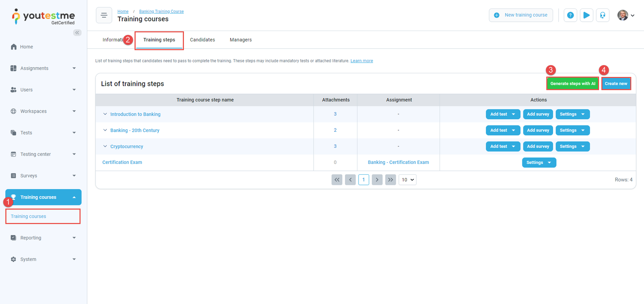Click the Workspaces globe icon
644x304 pixels.
14,111
